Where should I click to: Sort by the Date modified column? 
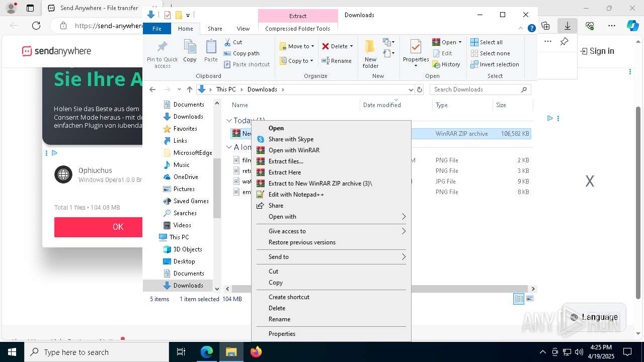click(x=396, y=105)
